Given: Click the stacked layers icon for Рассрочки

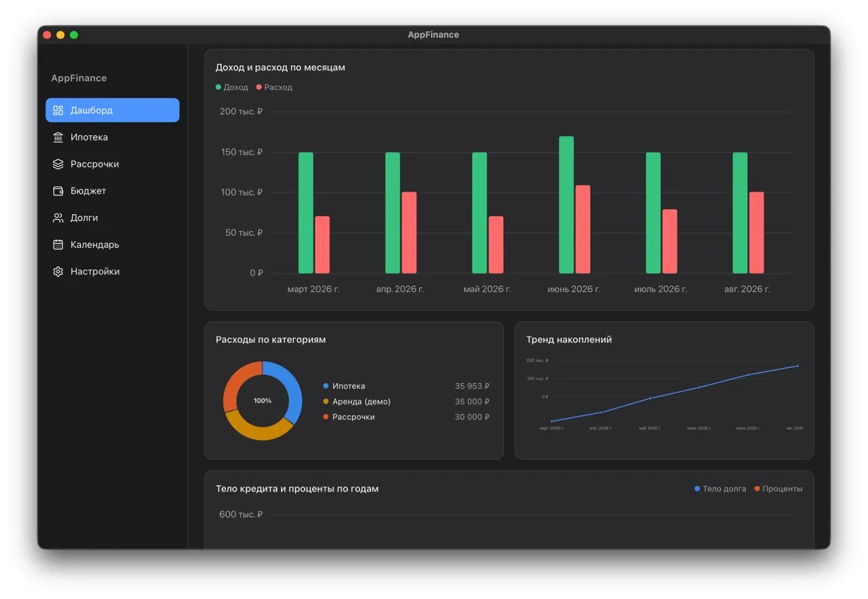Looking at the screenshot, I should coord(58,164).
